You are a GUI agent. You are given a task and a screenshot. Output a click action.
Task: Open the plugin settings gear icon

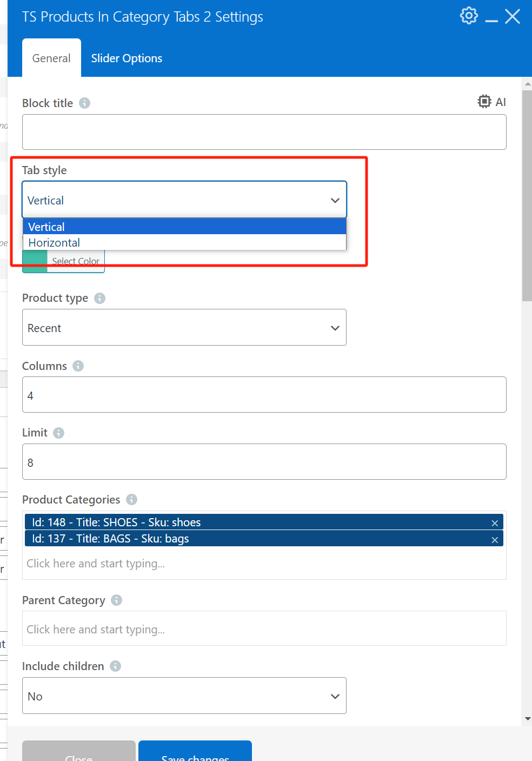coord(468,16)
